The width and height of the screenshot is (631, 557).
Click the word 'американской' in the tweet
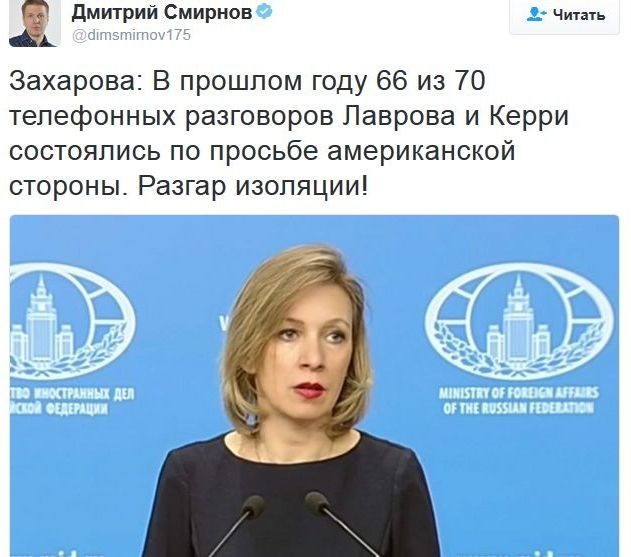pyautogui.click(x=421, y=152)
